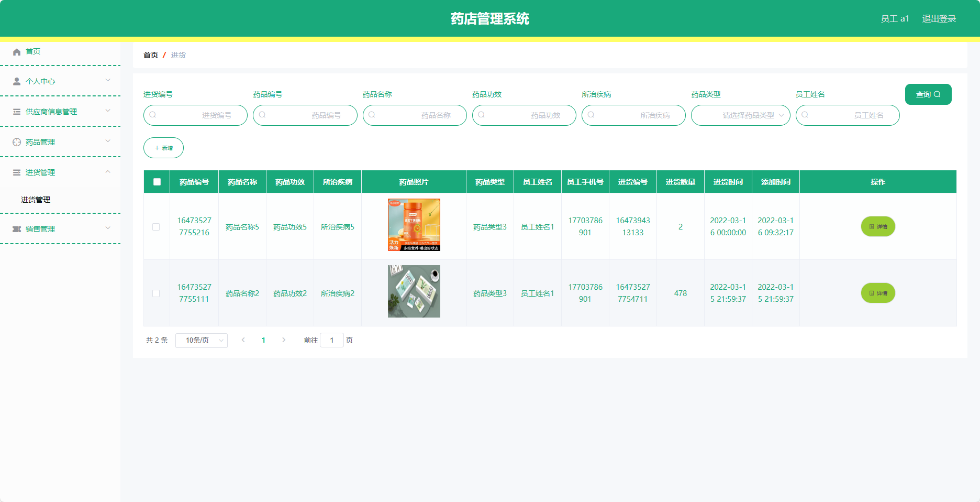
Task: Open the 个人中心 menu item
Action: click(60, 81)
